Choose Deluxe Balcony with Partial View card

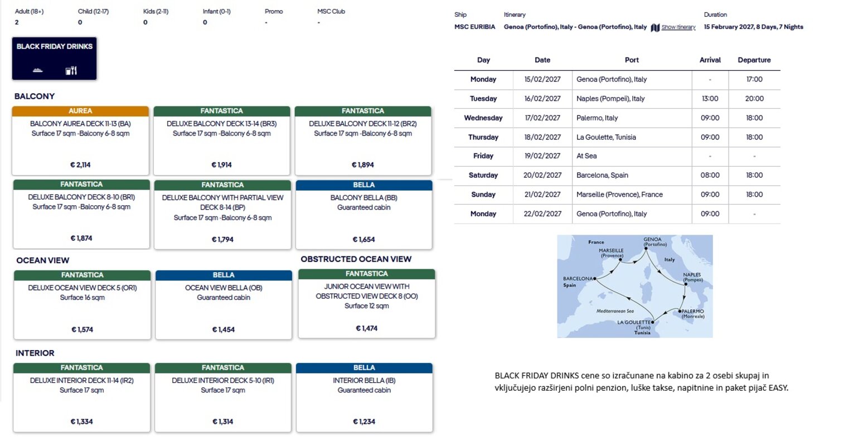[x=222, y=215]
